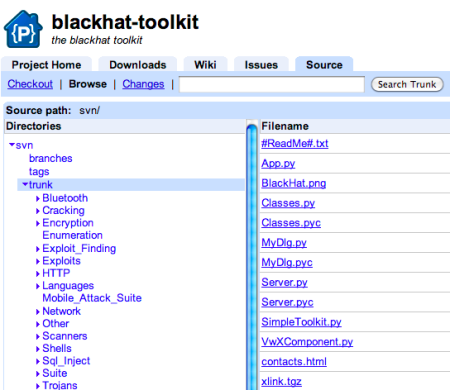The image size is (450, 390).
Task: Open the xlink.tgz file link
Action: [281, 382]
